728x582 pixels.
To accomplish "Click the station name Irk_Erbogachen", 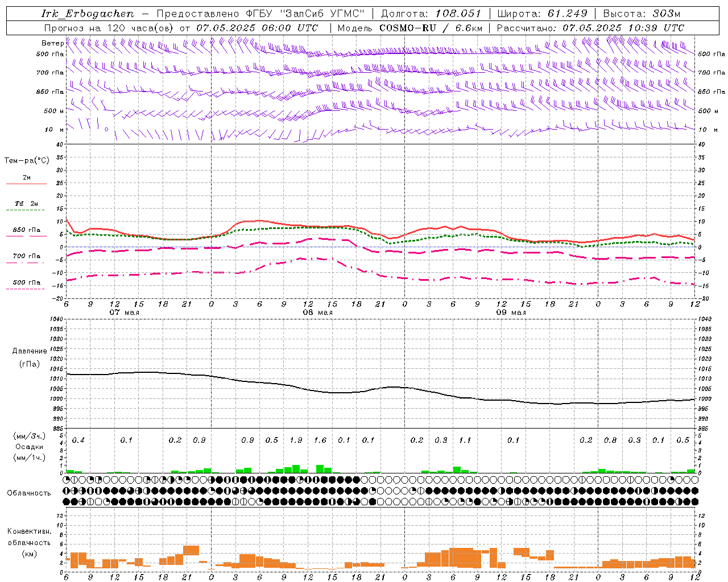I will pyautogui.click(x=88, y=14).
